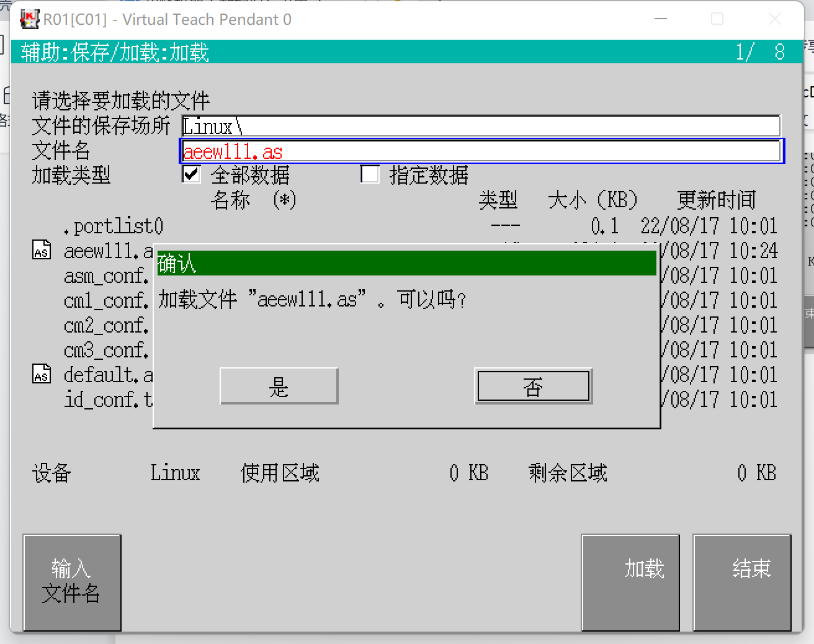Close the Virtual Teach Pendant window
814x644 pixels.
(x=775, y=19)
